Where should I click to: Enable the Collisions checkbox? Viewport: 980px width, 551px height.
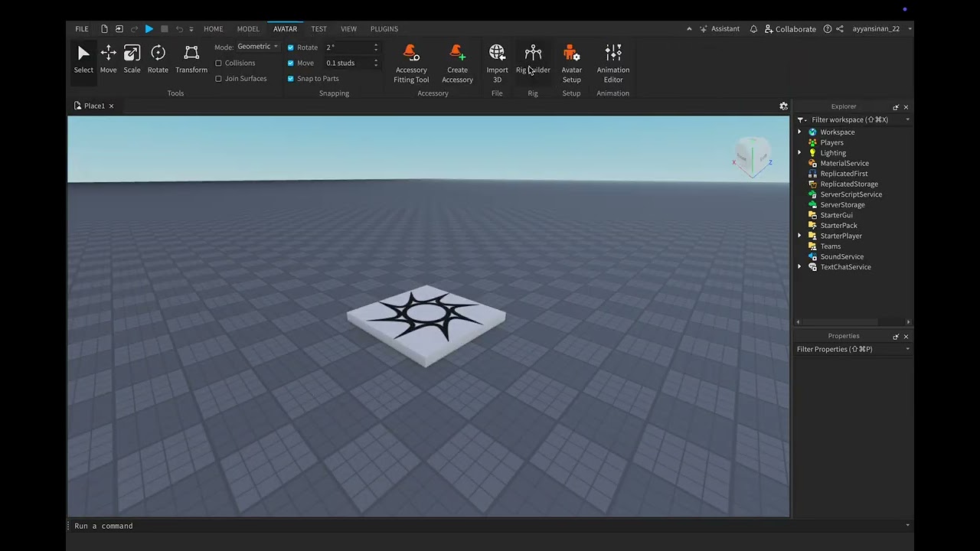219,63
